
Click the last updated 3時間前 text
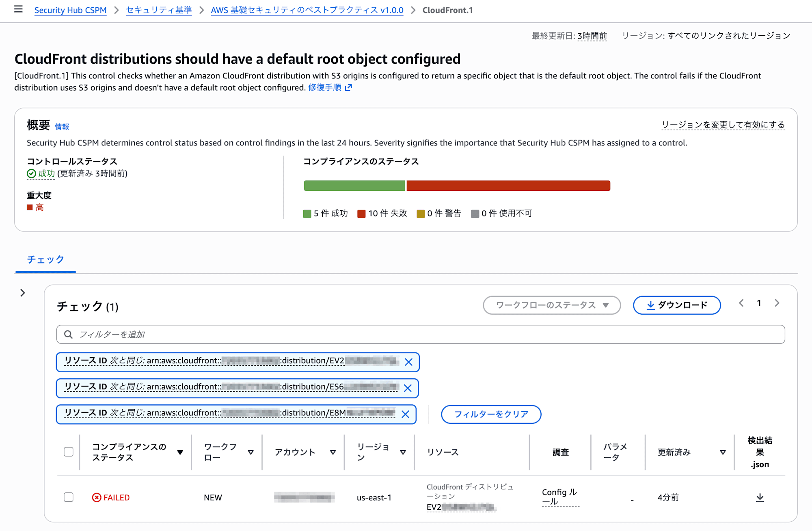click(592, 36)
